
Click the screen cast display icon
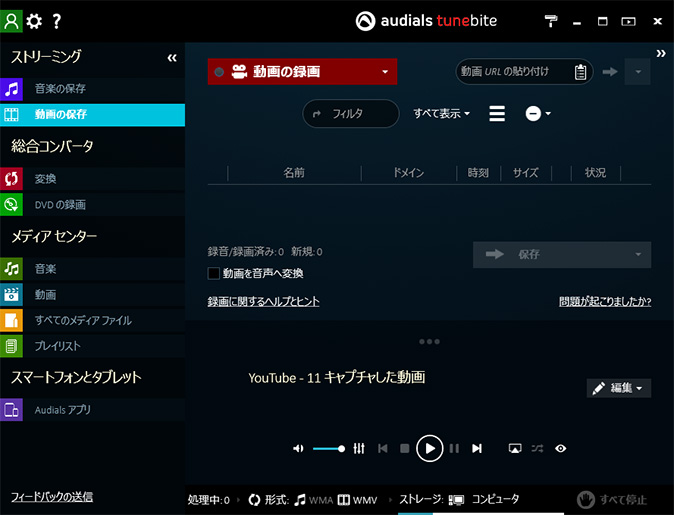pyautogui.click(x=515, y=448)
